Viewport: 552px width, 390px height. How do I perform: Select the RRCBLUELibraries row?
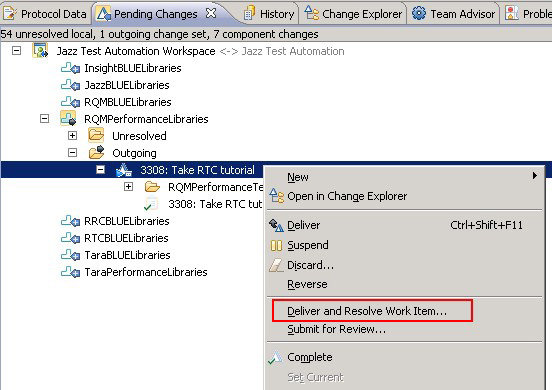point(127,221)
